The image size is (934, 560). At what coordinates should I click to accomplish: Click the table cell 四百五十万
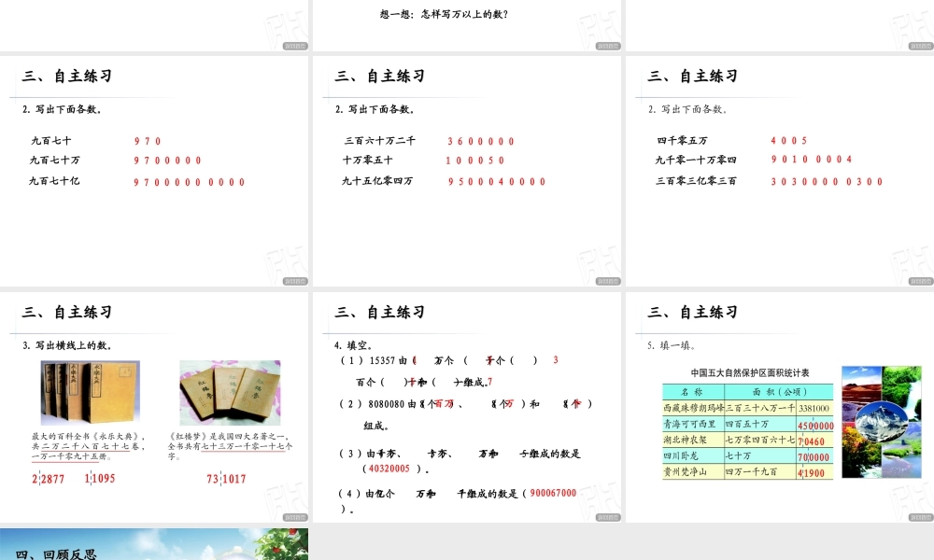pos(760,424)
